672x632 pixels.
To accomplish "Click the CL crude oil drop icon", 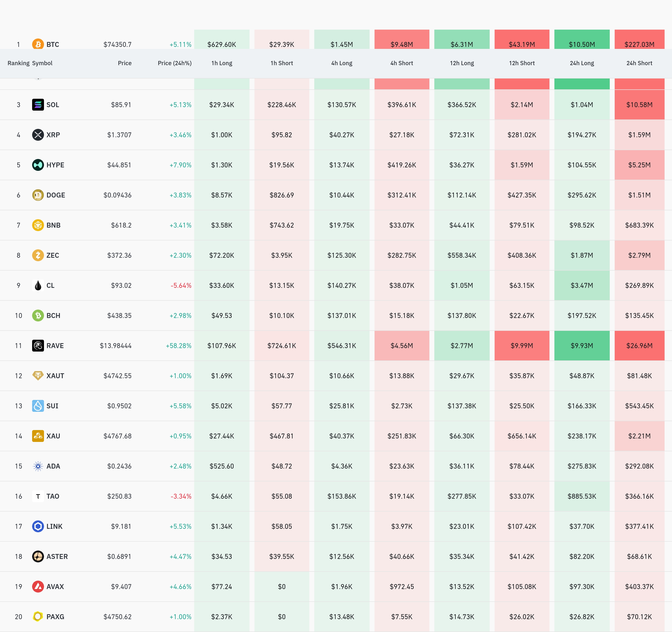I will tap(38, 285).
